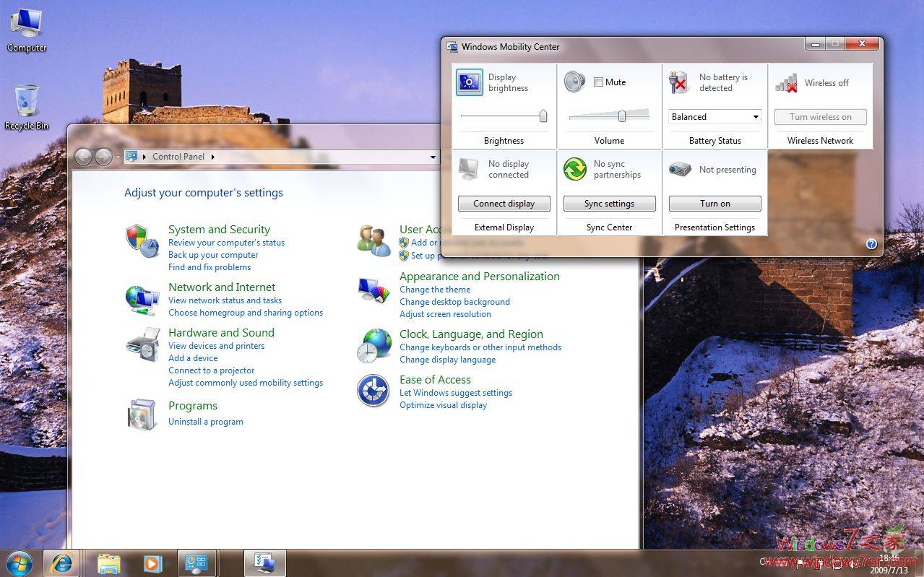The height and width of the screenshot is (577, 924).
Task: Click the wireless signal icon in Wireless Network tile
Action: 785,82
